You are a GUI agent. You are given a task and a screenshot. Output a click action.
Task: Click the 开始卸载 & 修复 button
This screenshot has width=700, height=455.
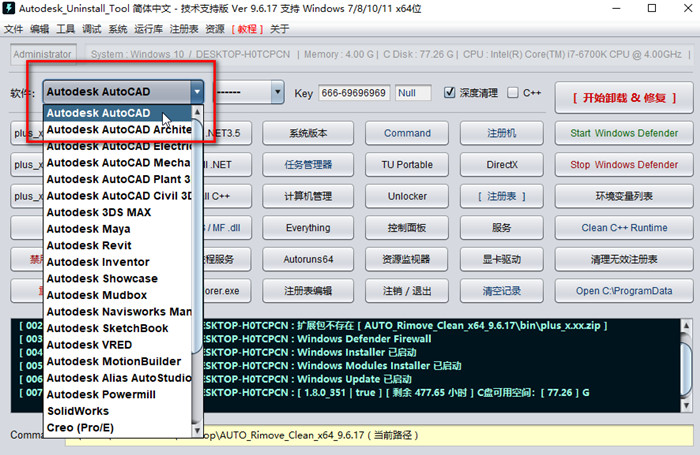tap(624, 97)
